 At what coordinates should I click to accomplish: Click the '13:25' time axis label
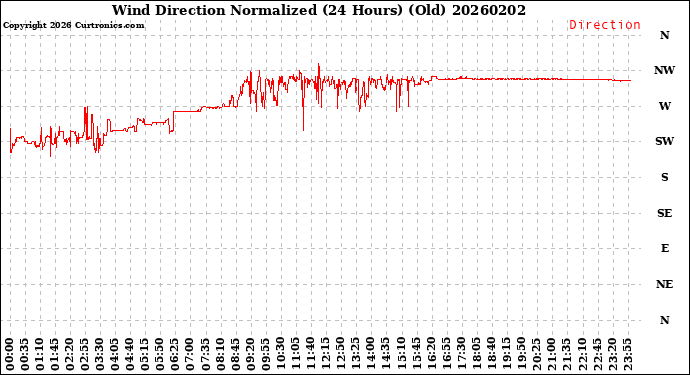coord(356,355)
